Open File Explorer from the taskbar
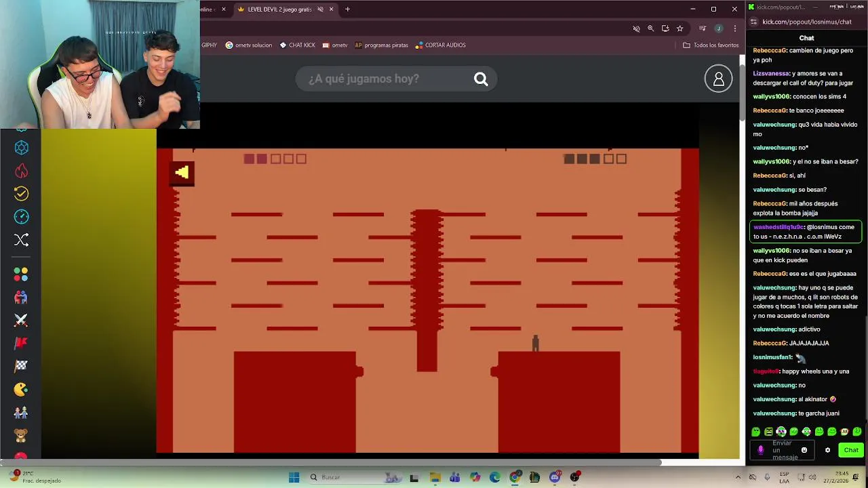The image size is (868, 488). point(435,477)
